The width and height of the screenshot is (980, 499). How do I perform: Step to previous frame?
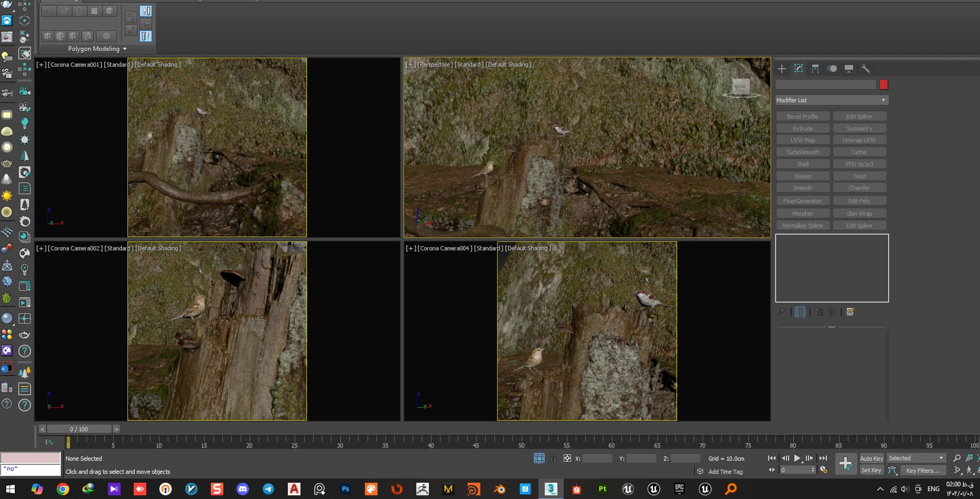point(785,458)
